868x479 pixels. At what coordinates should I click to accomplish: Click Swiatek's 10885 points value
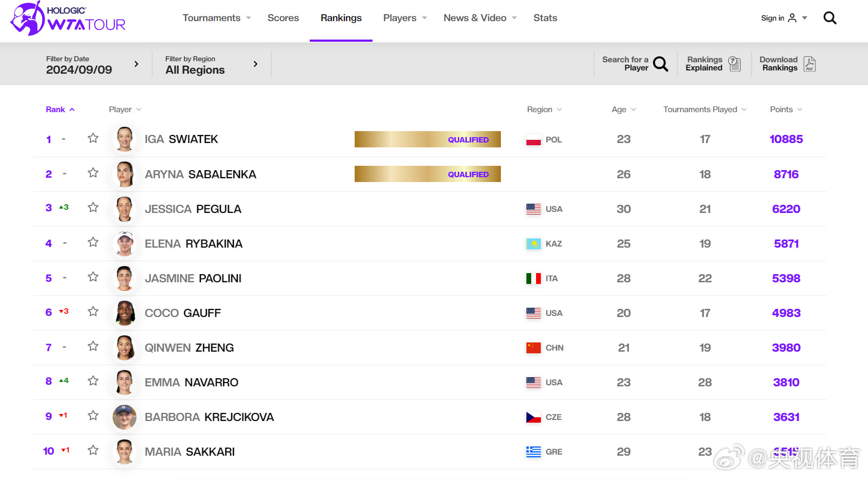(786, 139)
